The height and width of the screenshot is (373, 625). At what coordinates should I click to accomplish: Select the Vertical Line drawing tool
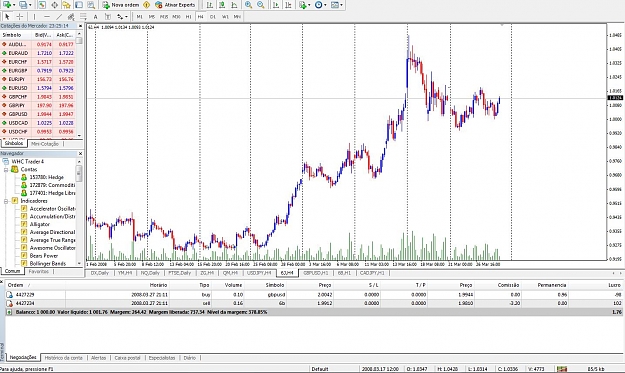click(x=34, y=16)
